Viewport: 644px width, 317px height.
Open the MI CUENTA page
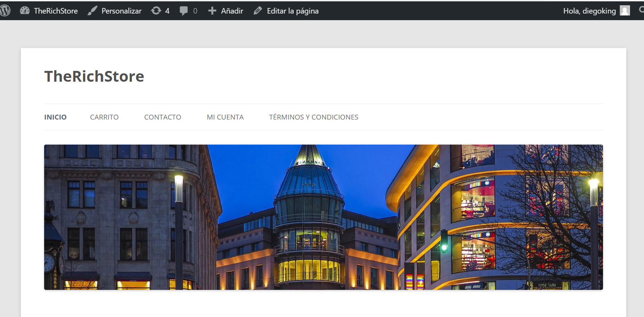[225, 117]
